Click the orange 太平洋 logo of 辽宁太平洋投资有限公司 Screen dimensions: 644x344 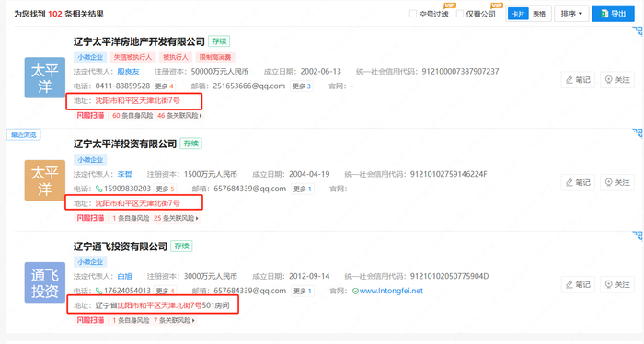(x=45, y=180)
